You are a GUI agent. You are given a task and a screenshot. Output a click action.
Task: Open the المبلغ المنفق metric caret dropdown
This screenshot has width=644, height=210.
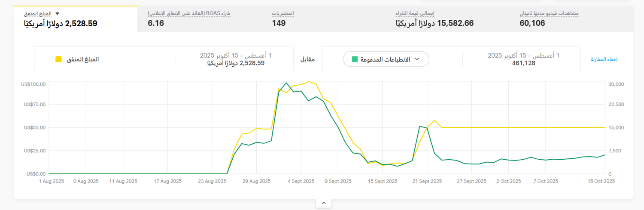(x=58, y=14)
